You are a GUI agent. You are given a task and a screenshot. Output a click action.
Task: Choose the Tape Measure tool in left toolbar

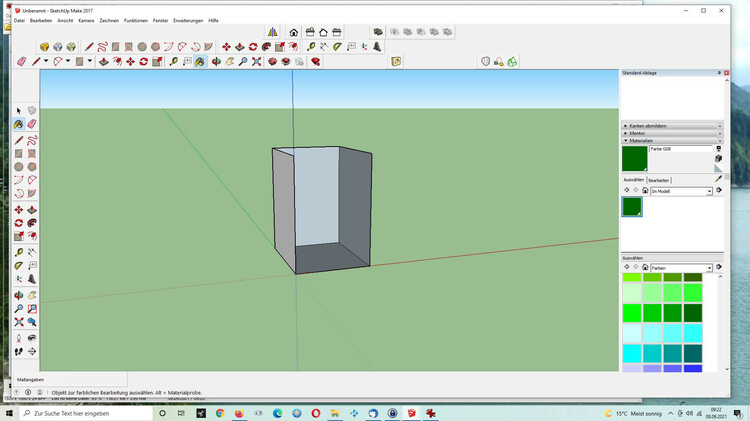(x=19, y=251)
